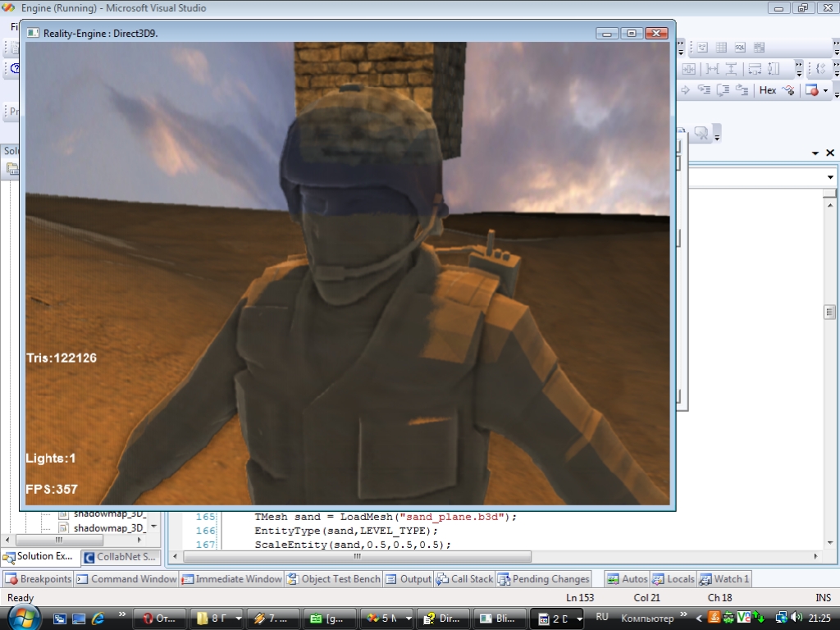
Task: Click the breakpoints window icon
Action: (x=811, y=90)
